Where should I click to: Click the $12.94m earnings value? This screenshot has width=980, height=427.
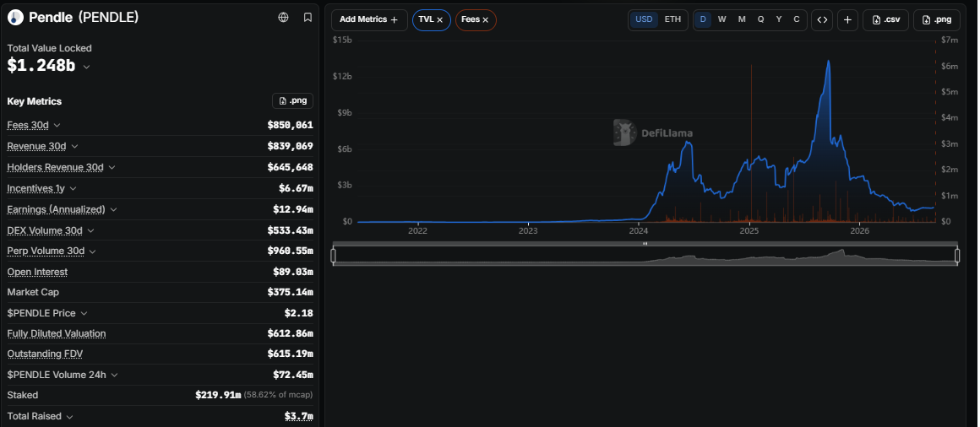(293, 209)
